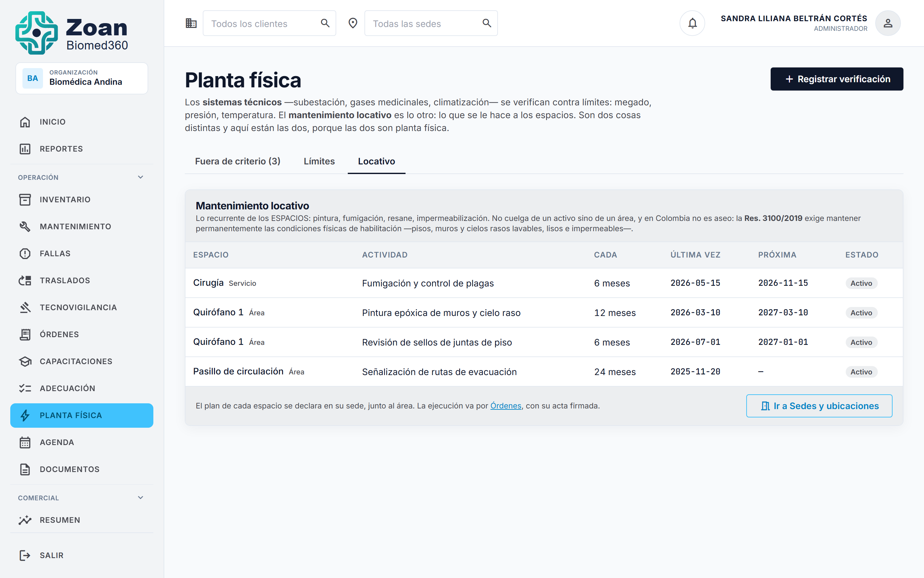Click the Documentos file icon
Viewport: 924px width, 578px height.
(x=25, y=469)
